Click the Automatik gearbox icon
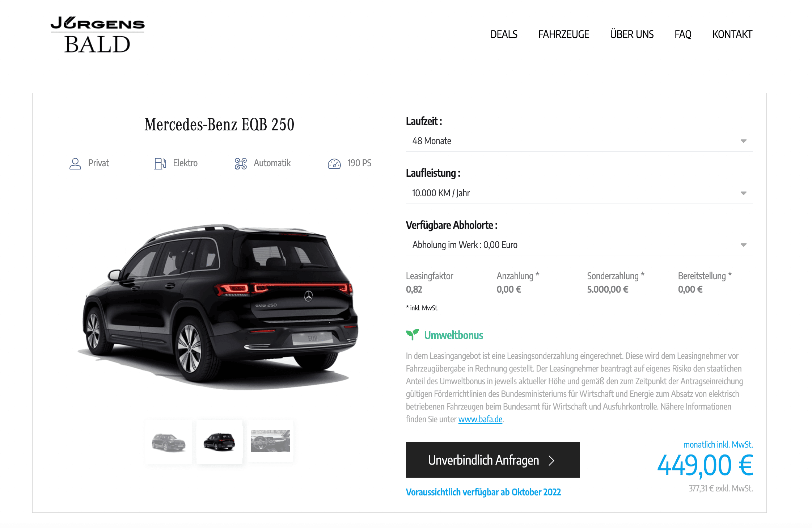This screenshot has height=528, width=812. [x=241, y=163]
